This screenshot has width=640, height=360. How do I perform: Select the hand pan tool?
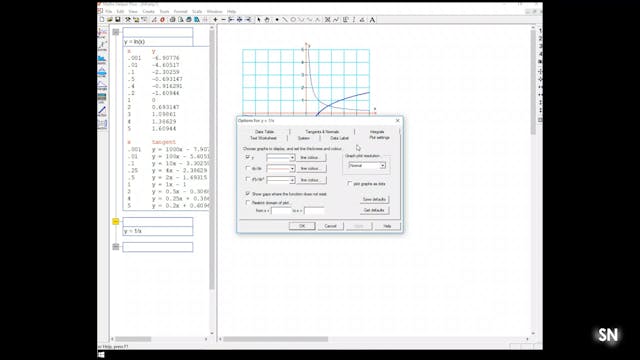(x=267, y=20)
